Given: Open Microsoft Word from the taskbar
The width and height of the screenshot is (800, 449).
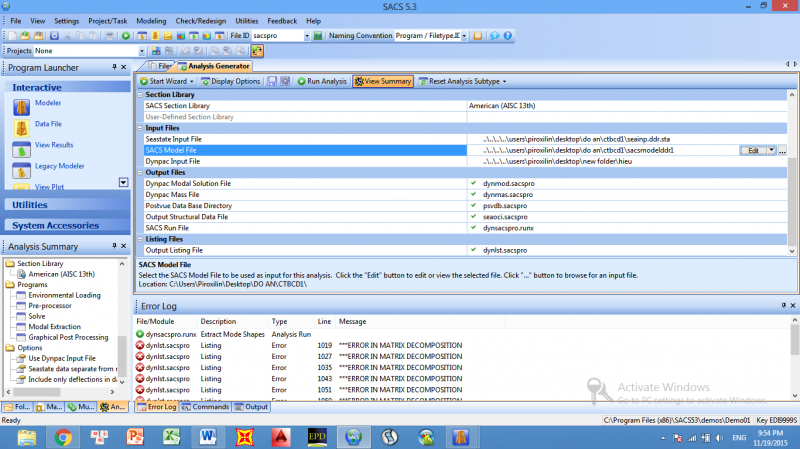Looking at the screenshot, I should 208,437.
